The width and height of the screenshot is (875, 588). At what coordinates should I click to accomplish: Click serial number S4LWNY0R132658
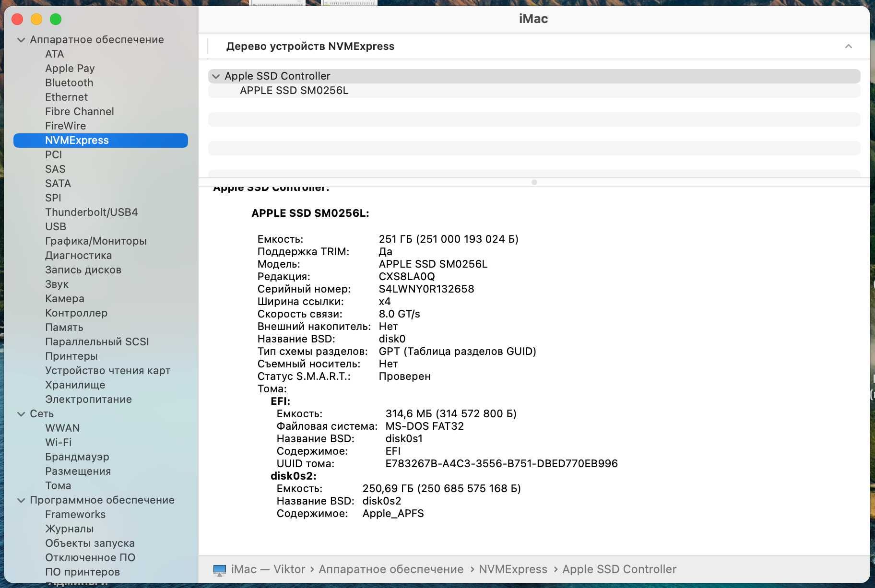point(426,289)
